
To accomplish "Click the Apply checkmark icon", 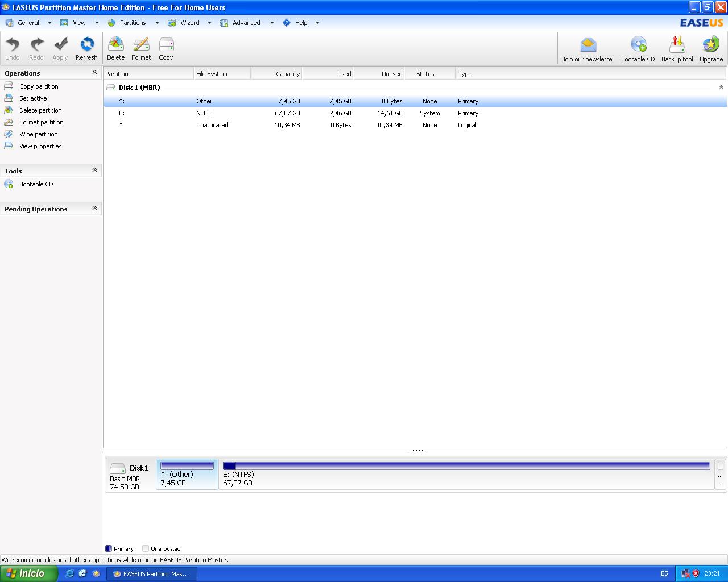I will coord(60,44).
